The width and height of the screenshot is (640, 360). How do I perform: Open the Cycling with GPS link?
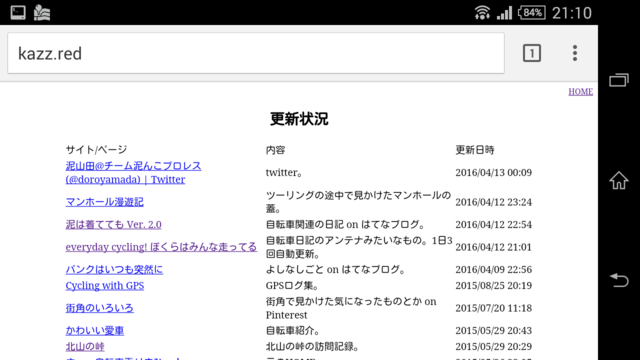tap(105, 286)
